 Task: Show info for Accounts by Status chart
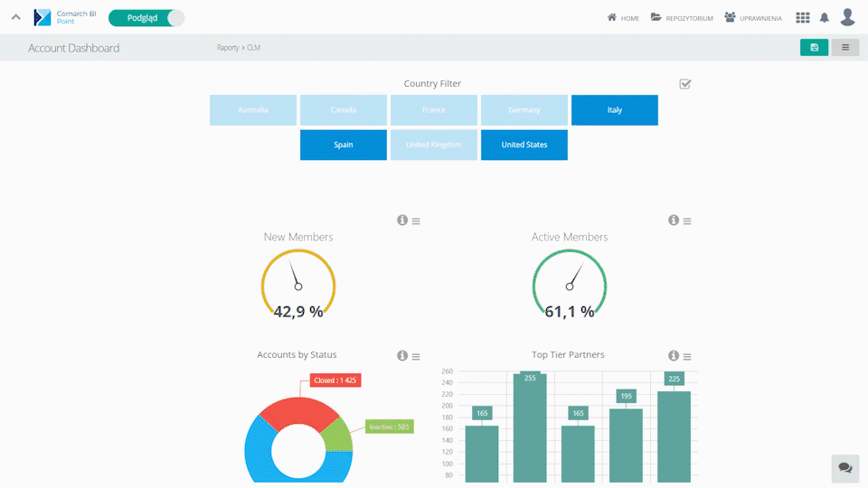click(402, 356)
